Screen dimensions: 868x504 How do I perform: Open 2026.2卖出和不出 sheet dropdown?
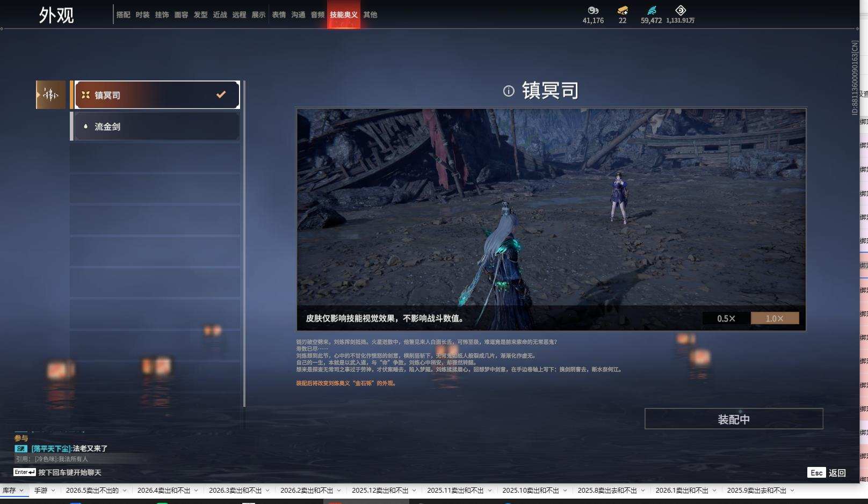tap(339, 491)
